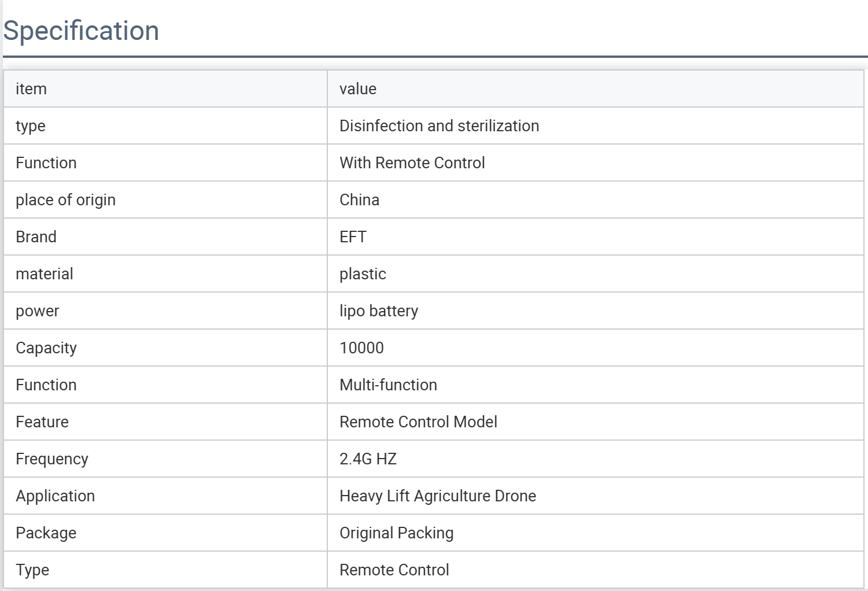
Task: Select the Heavy Lift Agriculture Drone value
Action: point(438,496)
